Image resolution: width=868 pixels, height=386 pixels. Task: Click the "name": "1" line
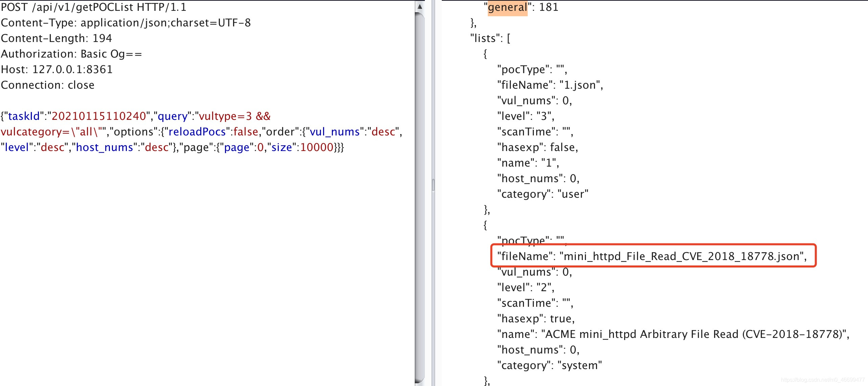[528, 163]
